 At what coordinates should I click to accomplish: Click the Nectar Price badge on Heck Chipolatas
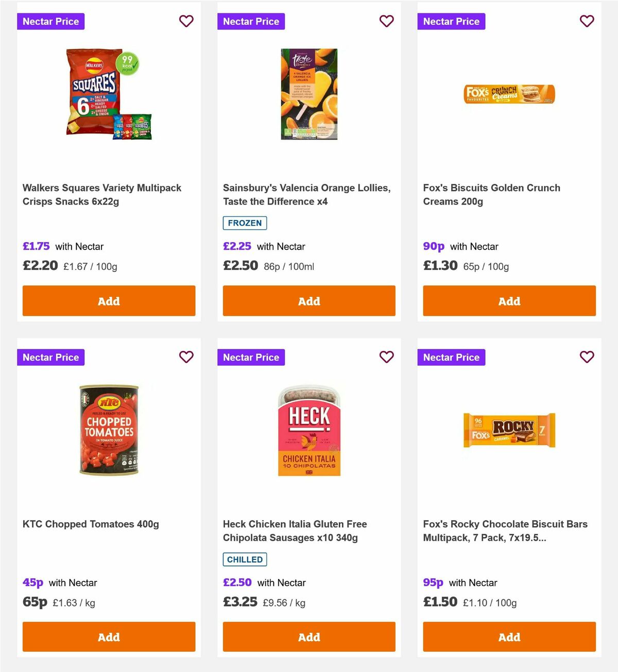pyautogui.click(x=251, y=357)
